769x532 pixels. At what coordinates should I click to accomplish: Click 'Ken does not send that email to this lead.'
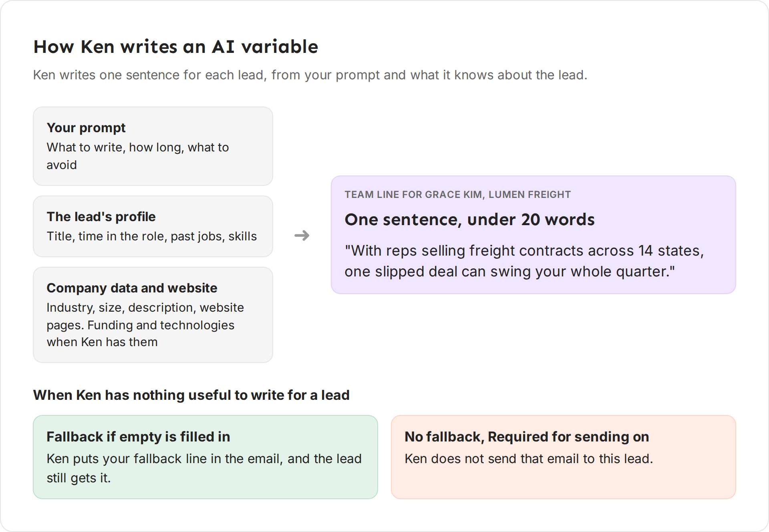click(x=529, y=459)
